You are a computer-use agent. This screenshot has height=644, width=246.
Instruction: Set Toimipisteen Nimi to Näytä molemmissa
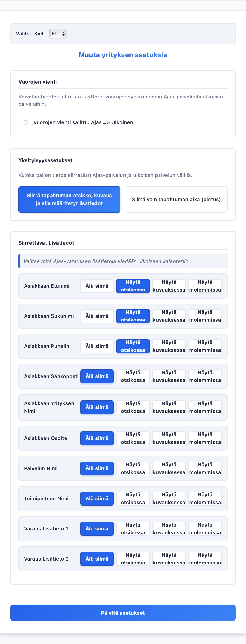[x=205, y=499]
